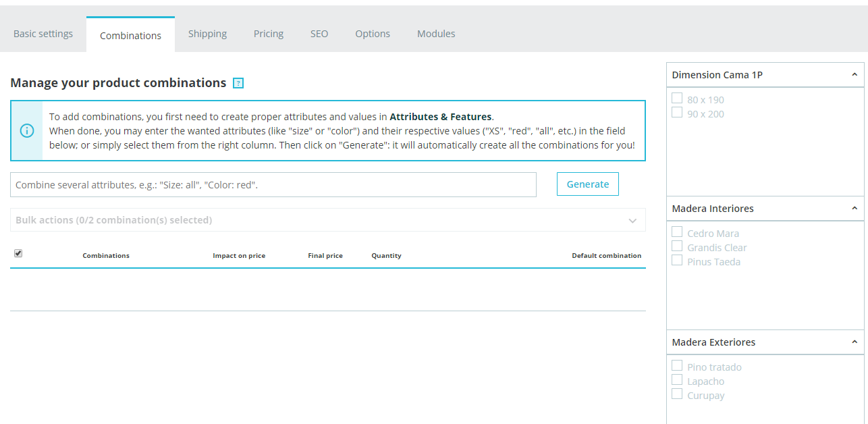Open the SEO tab
The width and height of the screenshot is (868, 424).
tap(319, 34)
